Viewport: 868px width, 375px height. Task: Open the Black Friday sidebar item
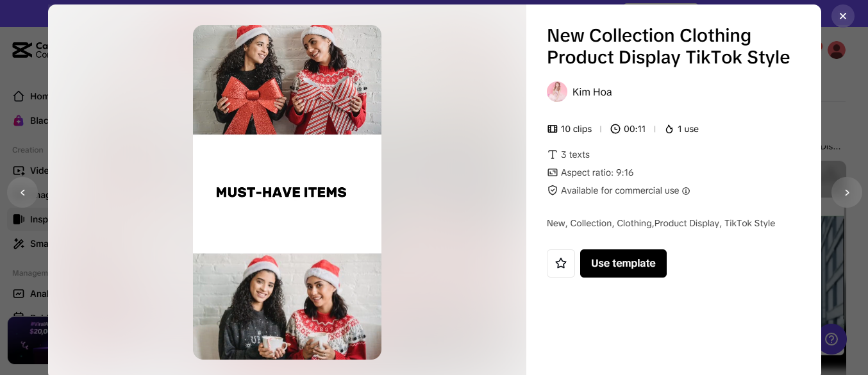[19, 121]
